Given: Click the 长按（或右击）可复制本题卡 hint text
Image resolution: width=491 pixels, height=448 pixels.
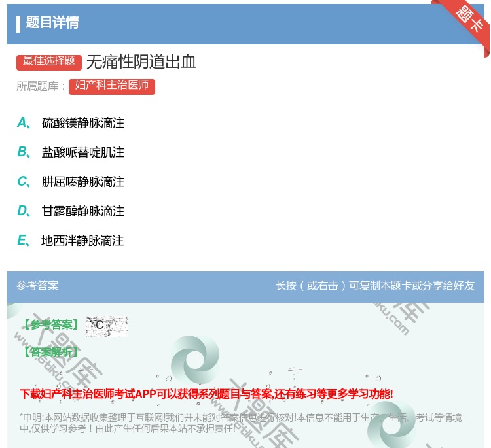Looking at the screenshot, I should click(x=375, y=286).
